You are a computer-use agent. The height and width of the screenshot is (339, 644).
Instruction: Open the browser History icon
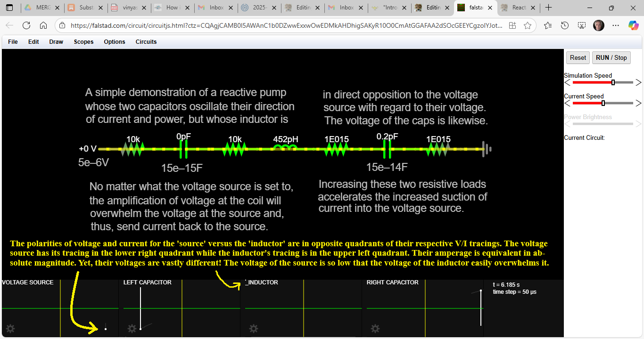pos(565,25)
